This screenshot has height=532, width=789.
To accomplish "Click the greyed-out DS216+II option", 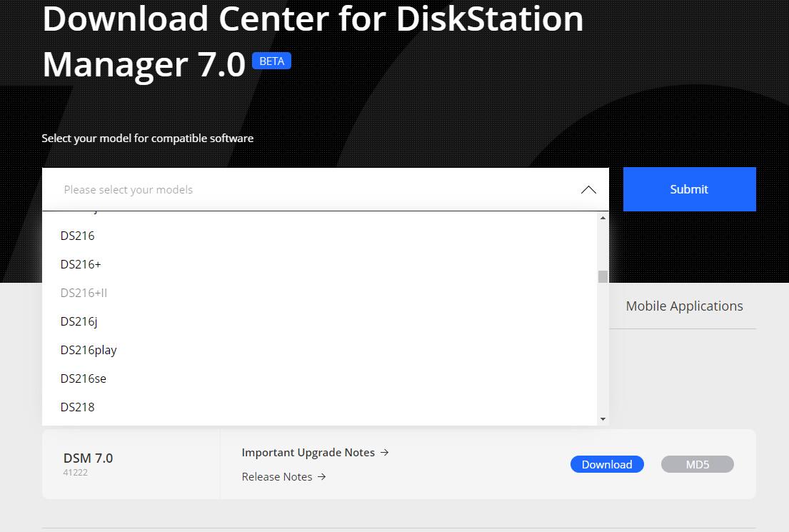I will [84, 293].
